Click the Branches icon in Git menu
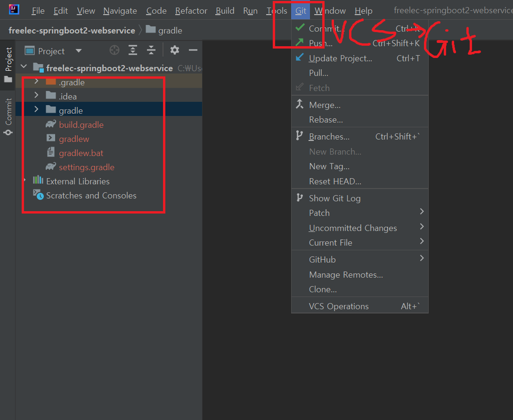513x420 pixels. [x=299, y=136]
